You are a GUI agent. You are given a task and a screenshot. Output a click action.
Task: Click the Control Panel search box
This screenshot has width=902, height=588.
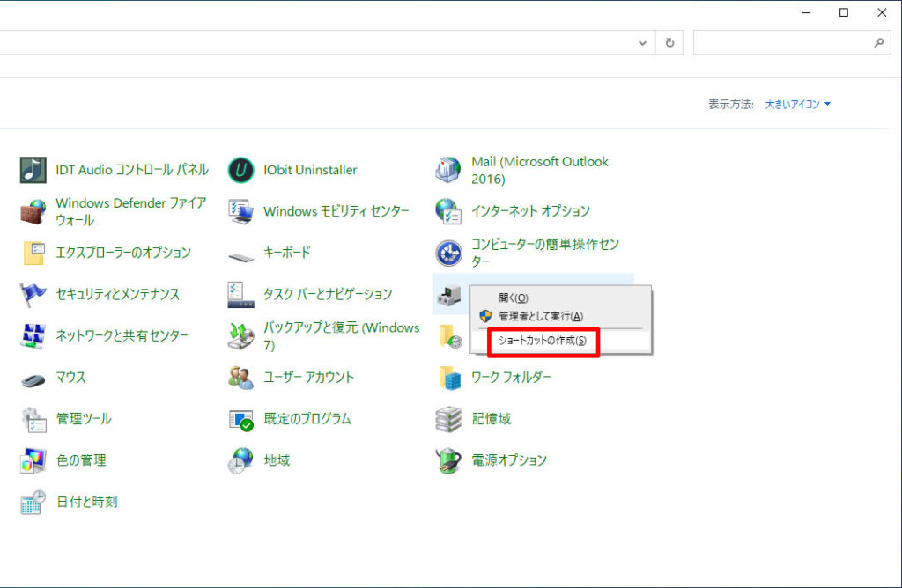pos(784,42)
